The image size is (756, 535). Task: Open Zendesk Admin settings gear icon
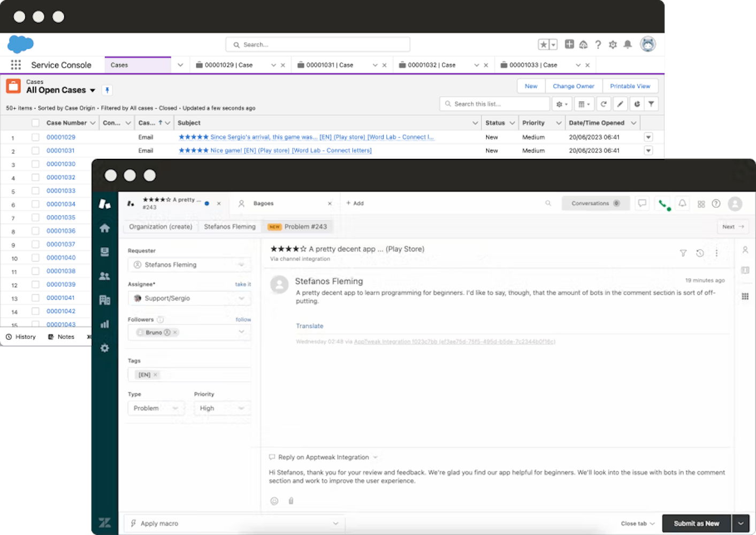coord(105,348)
